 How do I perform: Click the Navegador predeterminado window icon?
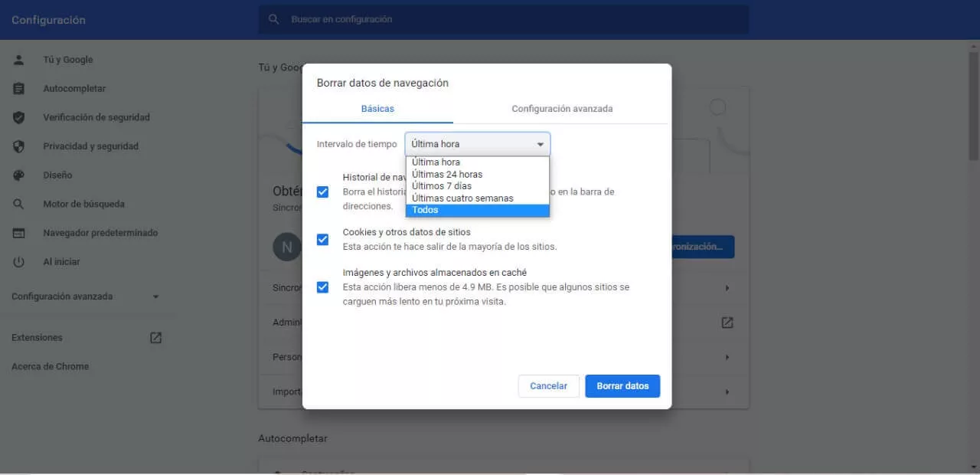(x=19, y=233)
